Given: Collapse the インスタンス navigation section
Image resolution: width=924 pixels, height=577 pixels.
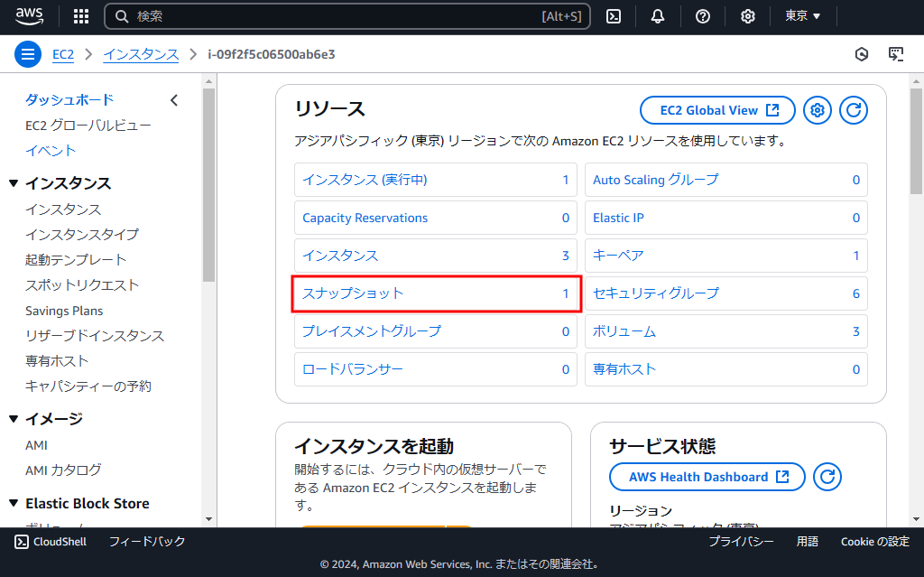Looking at the screenshot, I should (14, 183).
